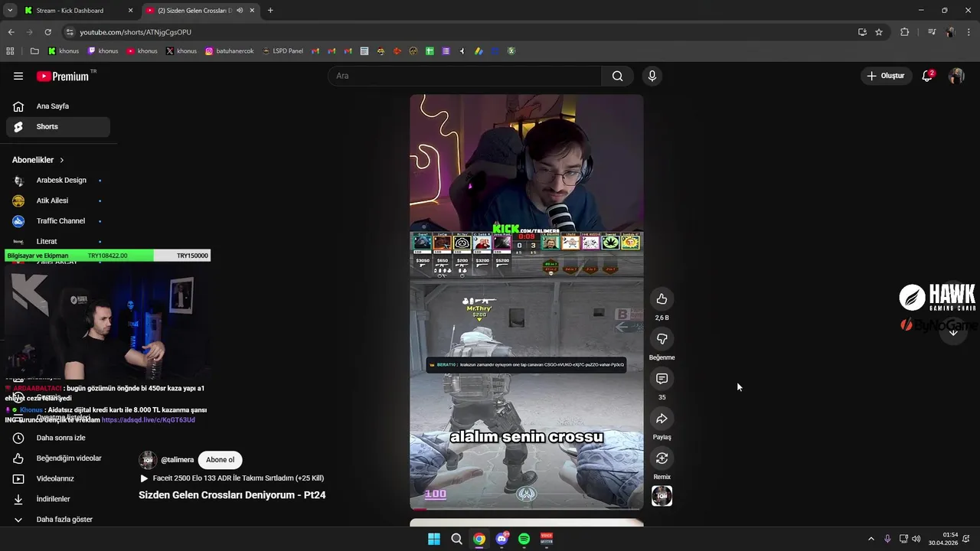
Task: Navigate back in Chrome
Action: pos(11,32)
